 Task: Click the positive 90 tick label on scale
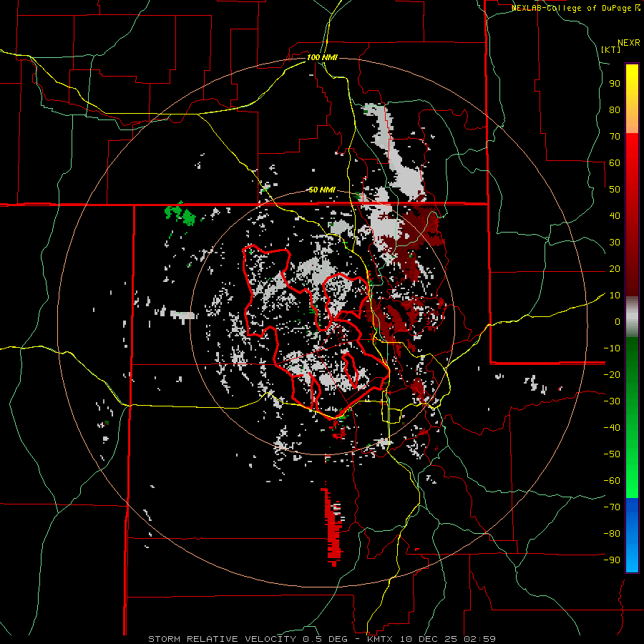(x=615, y=84)
